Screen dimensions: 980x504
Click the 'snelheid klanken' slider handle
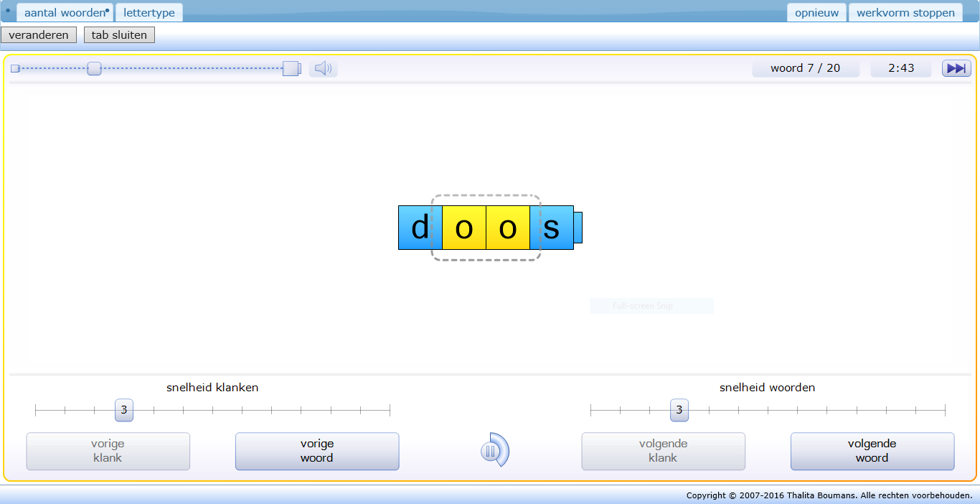point(124,410)
